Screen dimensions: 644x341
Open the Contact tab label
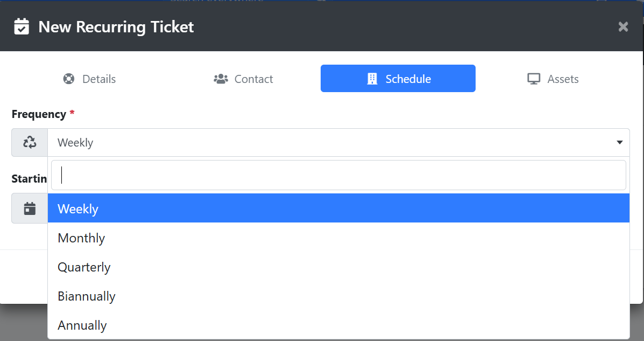[253, 79]
